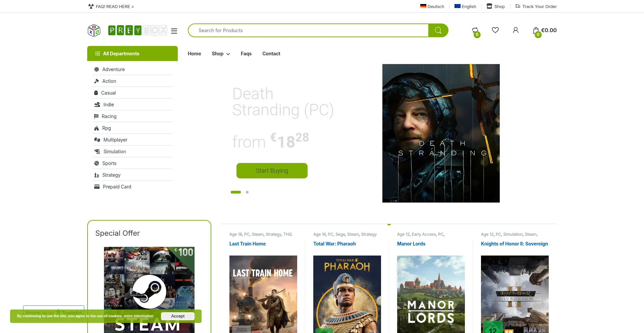Click the THQ tag on Last Train Home
Screen dimensions: 644x333
click(x=287, y=234)
